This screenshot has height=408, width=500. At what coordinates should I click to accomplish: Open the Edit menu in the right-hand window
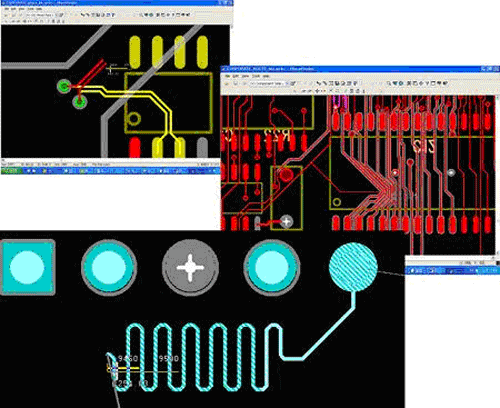(x=236, y=76)
